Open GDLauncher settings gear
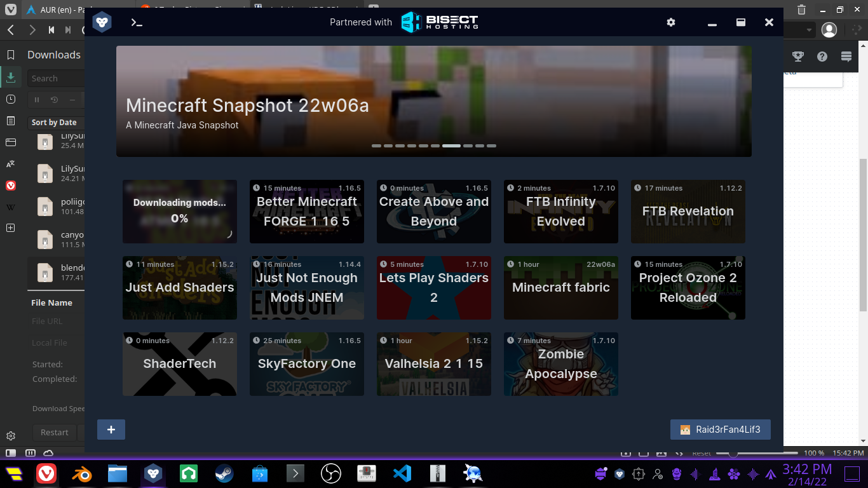868x488 pixels. (x=671, y=22)
